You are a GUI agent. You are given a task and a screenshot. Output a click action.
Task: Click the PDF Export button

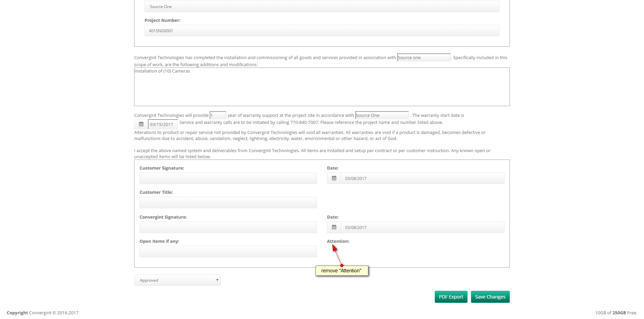(451, 297)
